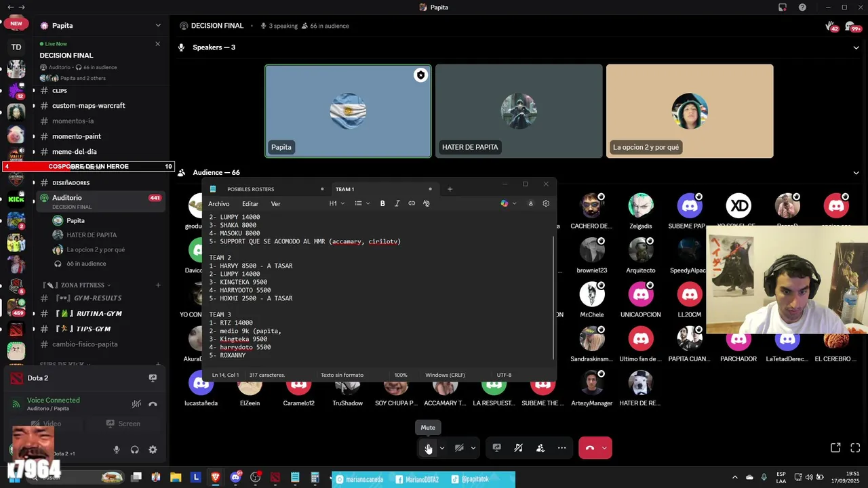Open microphone options chevron beside hand icon
The image size is (868, 488).
point(442,448)
